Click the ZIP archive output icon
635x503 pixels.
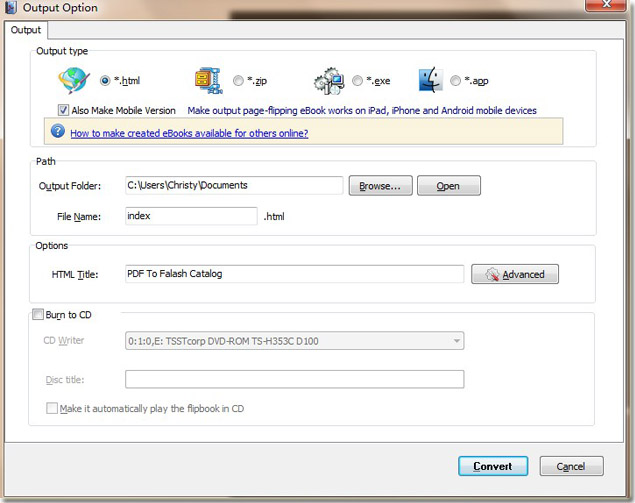pos(208,81)
